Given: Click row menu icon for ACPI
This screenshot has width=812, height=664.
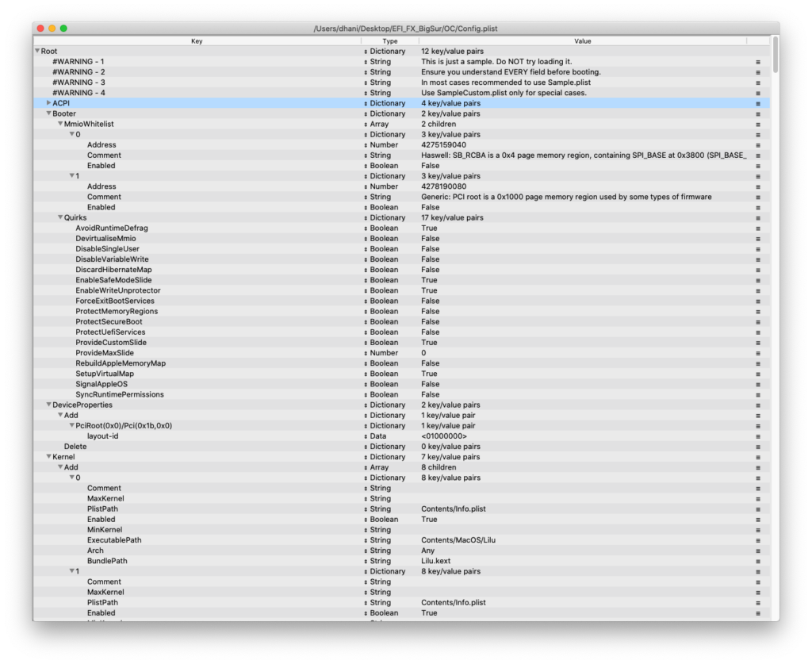Looking at the screenshot, I should click(x=757, y=104).
